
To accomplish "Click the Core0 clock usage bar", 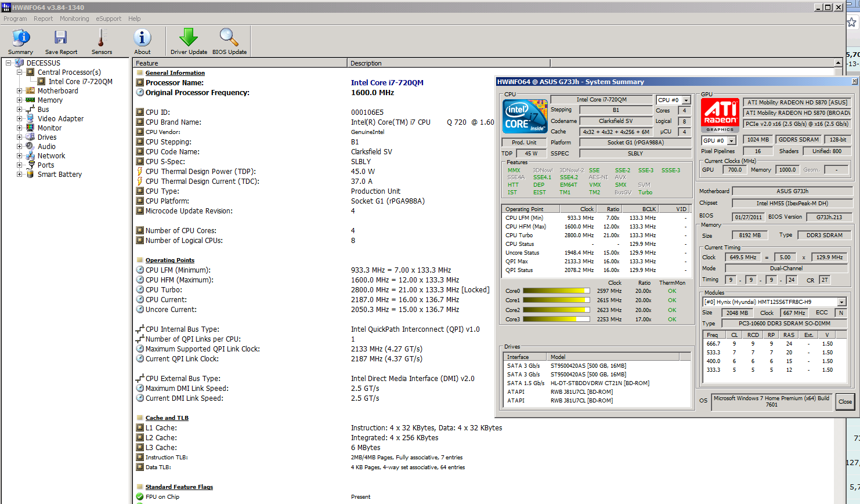I will click(556, 291).
